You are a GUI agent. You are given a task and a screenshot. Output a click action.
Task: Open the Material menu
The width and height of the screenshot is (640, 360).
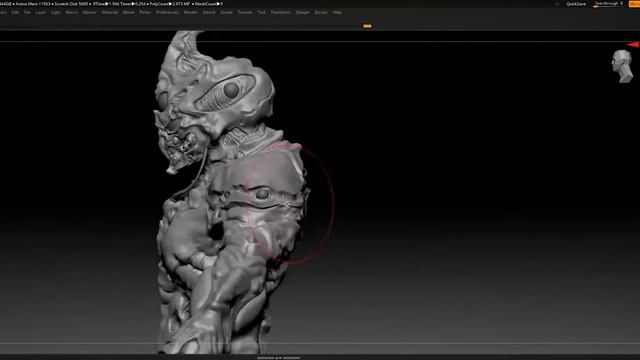coord(109,12)
